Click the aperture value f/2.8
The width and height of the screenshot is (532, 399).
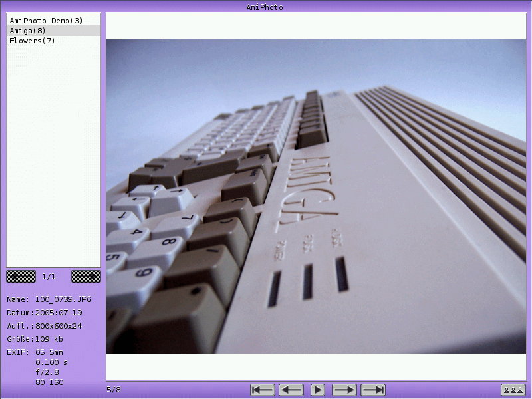tap(47, 372)
